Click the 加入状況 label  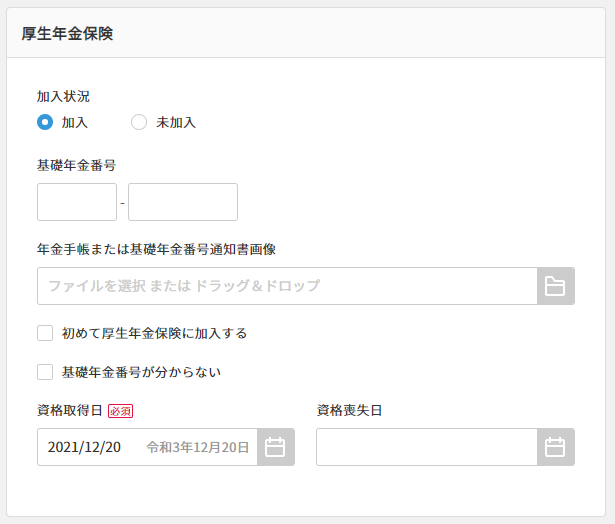tap(63, 97)
